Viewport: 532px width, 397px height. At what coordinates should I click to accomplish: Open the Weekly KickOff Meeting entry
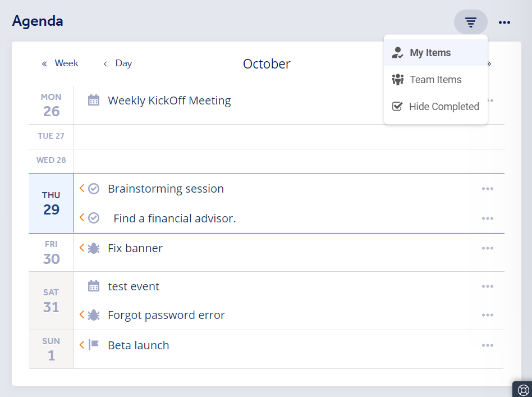169,101
